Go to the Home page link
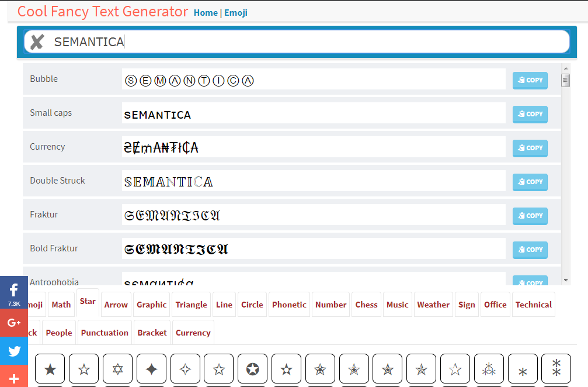This screenshot has height=387, width=588. (x=206, y=13)
